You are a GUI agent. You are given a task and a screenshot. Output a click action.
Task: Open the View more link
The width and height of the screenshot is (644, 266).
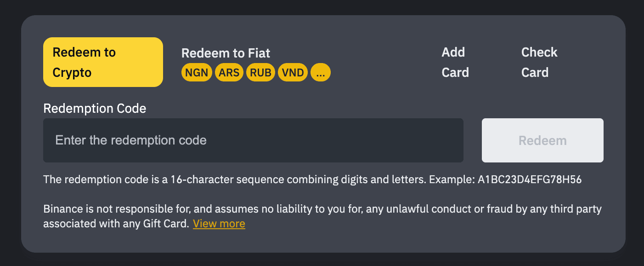pos(219,224)
